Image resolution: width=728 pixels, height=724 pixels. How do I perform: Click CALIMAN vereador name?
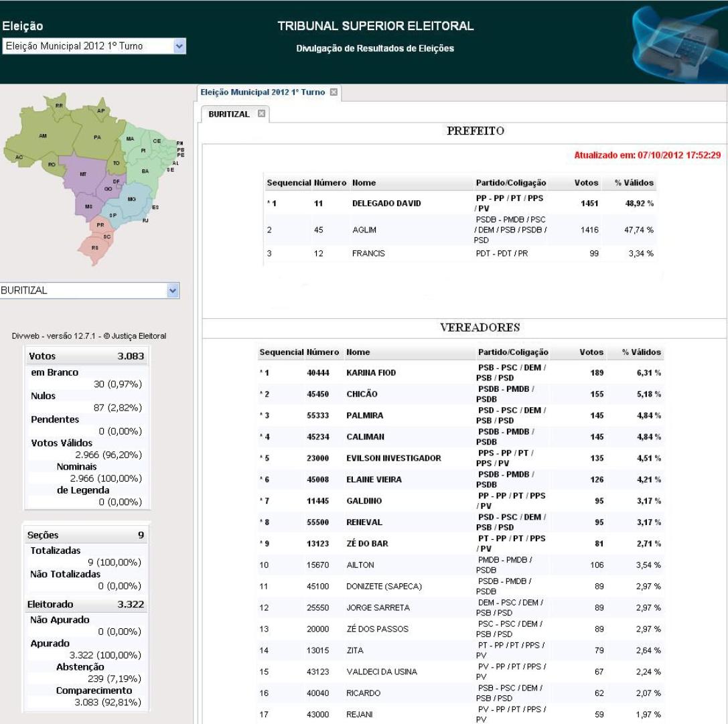pos(365,437)
